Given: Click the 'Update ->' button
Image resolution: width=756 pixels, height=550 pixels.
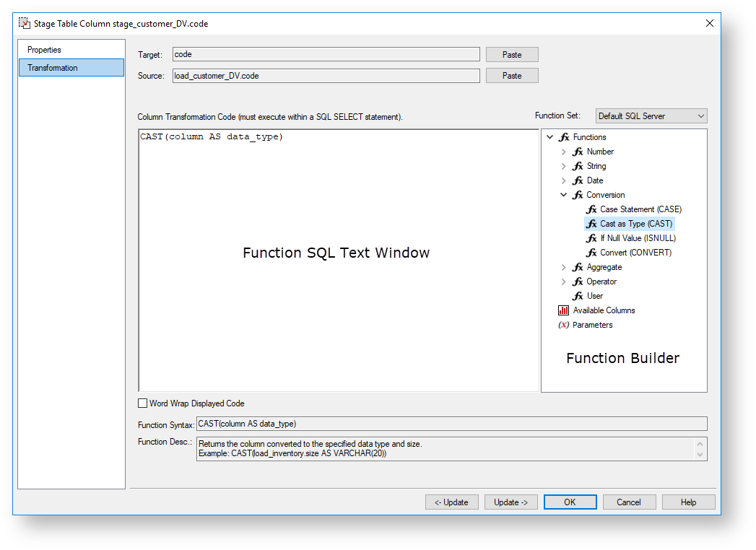Looking at the screenshot, I should pyautogui.click(x=511, y=502).
